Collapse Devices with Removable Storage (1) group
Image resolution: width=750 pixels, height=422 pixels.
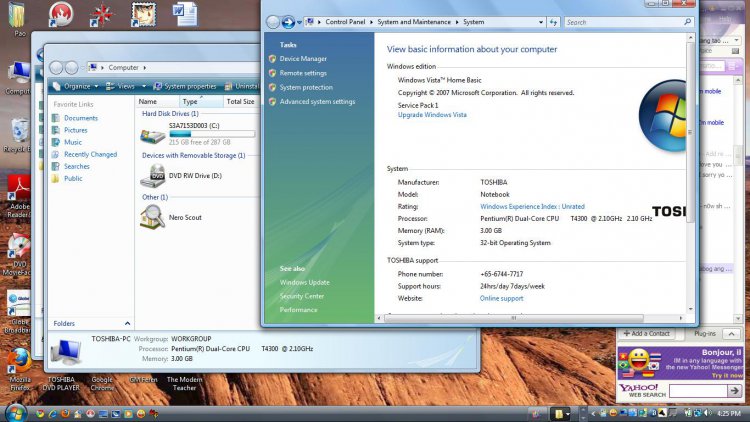point(193,155)
